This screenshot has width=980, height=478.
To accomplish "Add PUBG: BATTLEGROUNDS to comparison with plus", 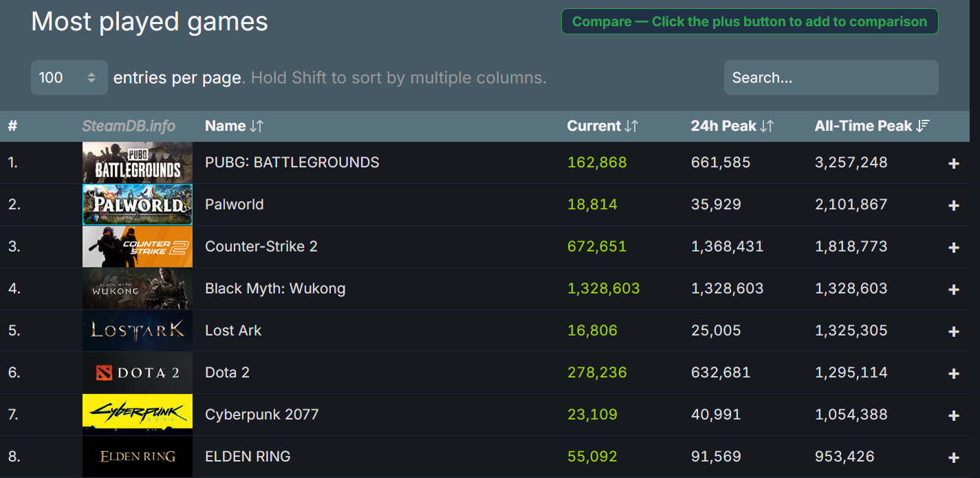I will 953,164.
